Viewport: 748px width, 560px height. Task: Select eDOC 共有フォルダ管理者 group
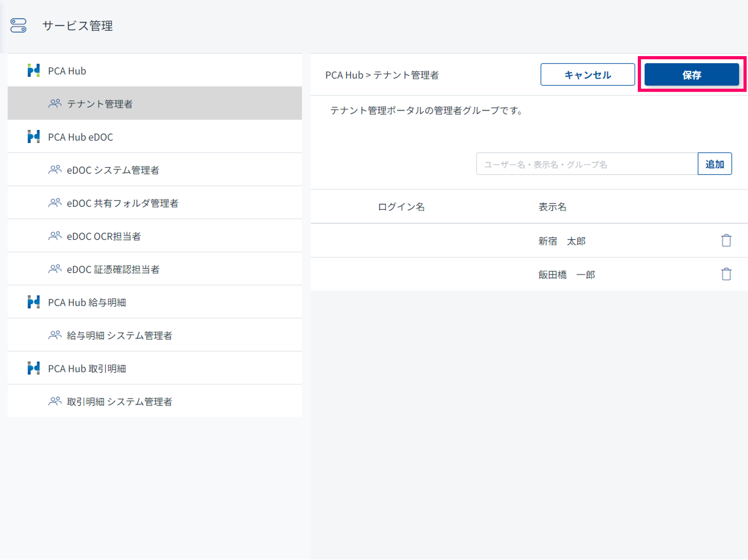click(x=122, y=203)
